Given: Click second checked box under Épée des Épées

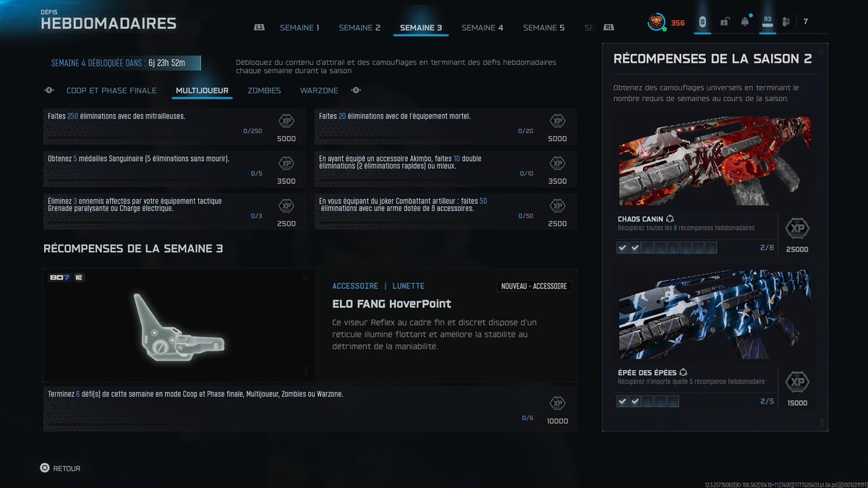Looking at the screenshot, I should [635, 401].
